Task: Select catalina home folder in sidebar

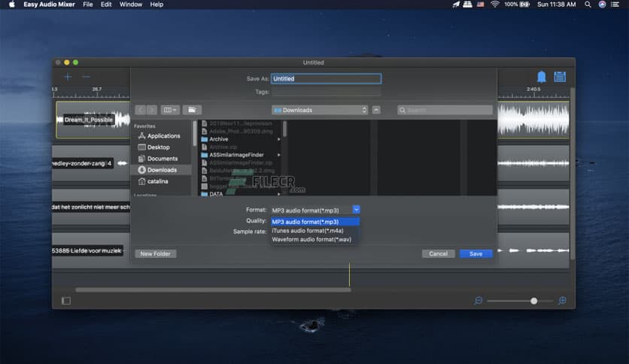Action: 153,181
